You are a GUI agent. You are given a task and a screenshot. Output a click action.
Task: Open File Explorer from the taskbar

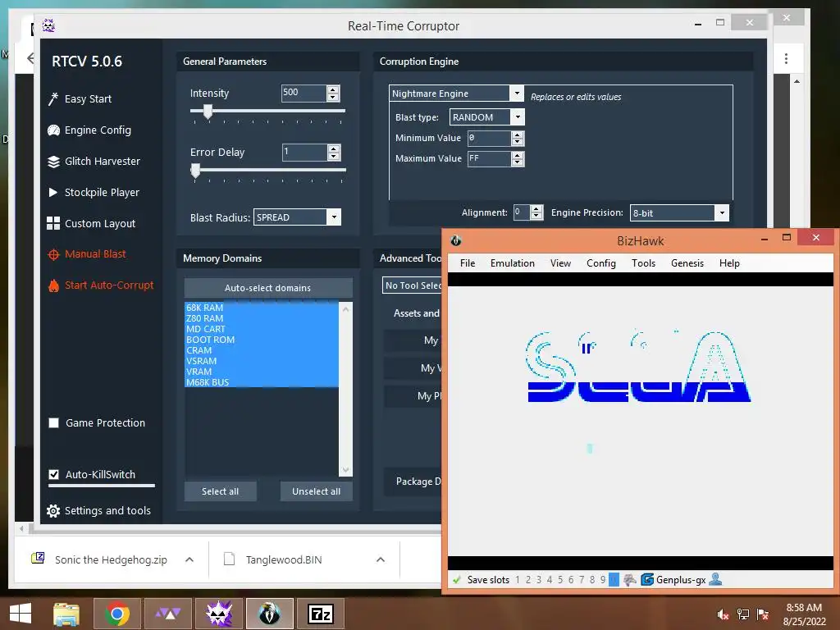click(66, 614)
